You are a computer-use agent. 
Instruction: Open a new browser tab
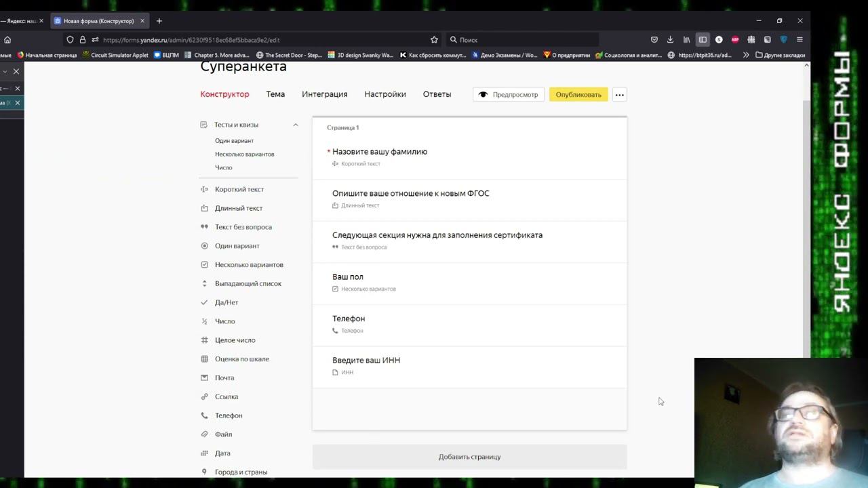click(159, 21)
